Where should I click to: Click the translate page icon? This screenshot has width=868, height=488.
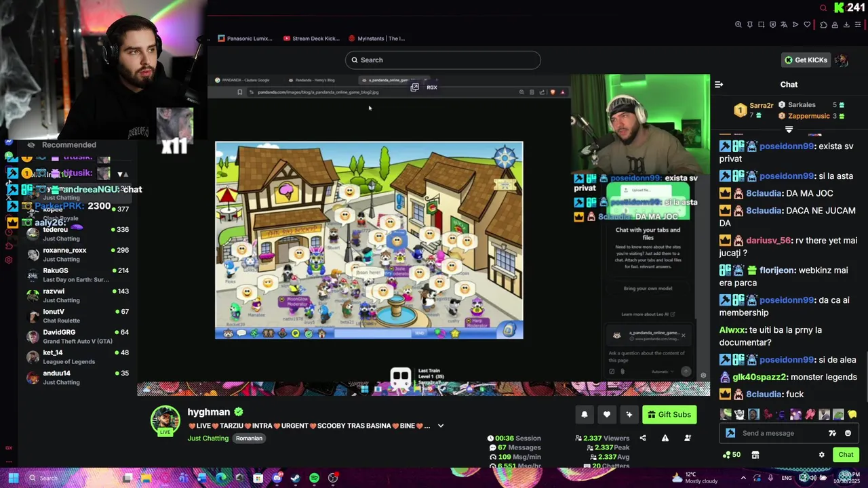pyautogui.click(x=784, y=24)
